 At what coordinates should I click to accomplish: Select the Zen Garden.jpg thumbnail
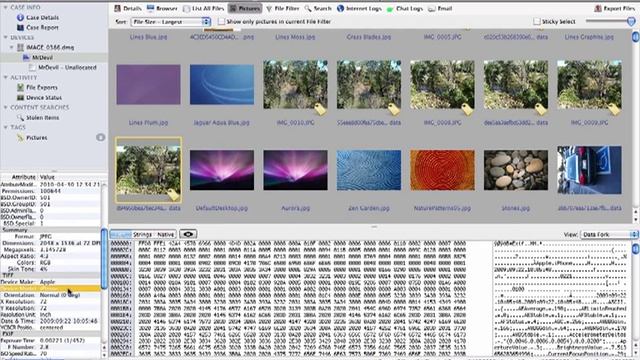click(x=369, y=170)
